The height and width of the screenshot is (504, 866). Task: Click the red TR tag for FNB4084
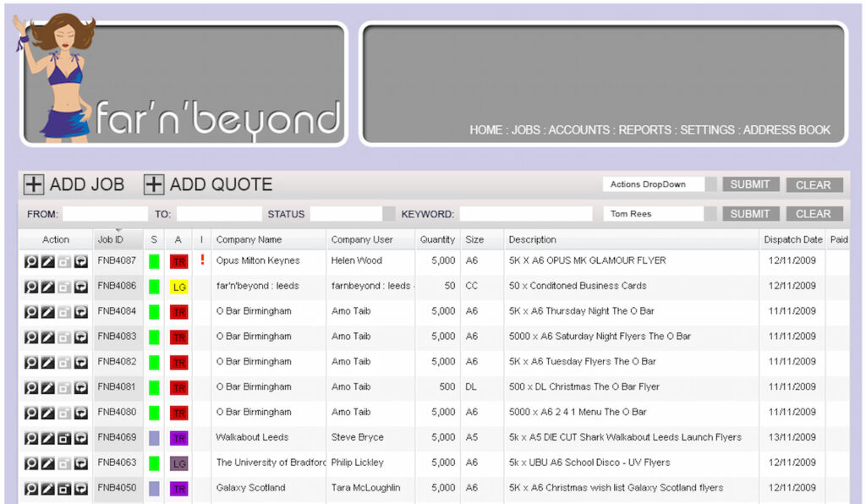coord(179,312)
